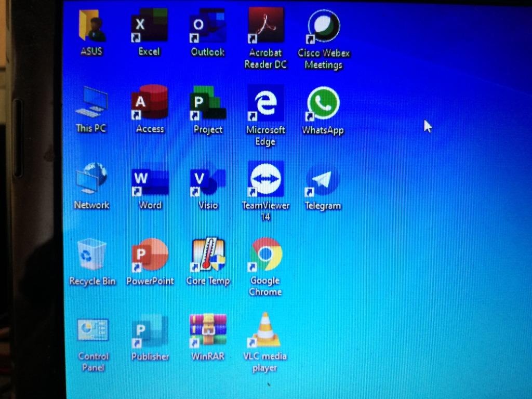This screenshot has height=399, width=532.
Task: Select the Visio shortcut icon
Action: pos(208,180)
